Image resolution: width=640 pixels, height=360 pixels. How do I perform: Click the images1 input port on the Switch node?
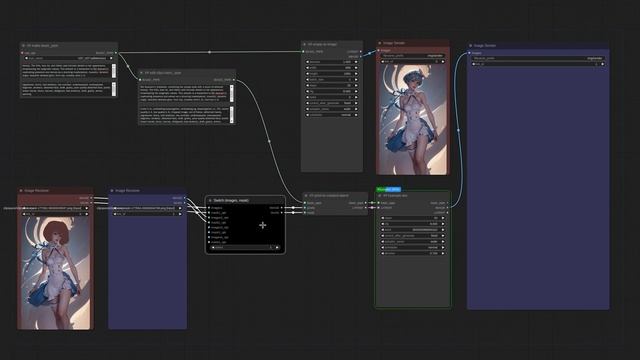pyautogui.click(x=209, y=208)
